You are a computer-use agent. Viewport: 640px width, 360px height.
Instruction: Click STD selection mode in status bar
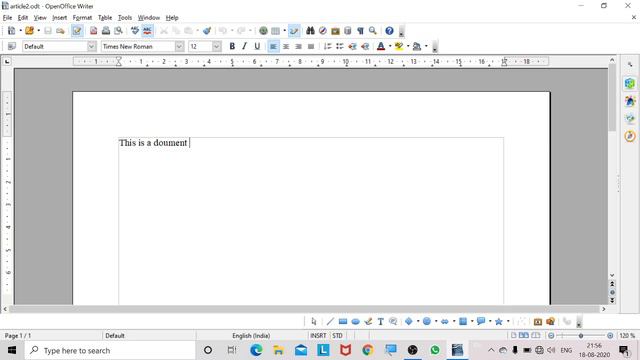click(x=338, y=336)
